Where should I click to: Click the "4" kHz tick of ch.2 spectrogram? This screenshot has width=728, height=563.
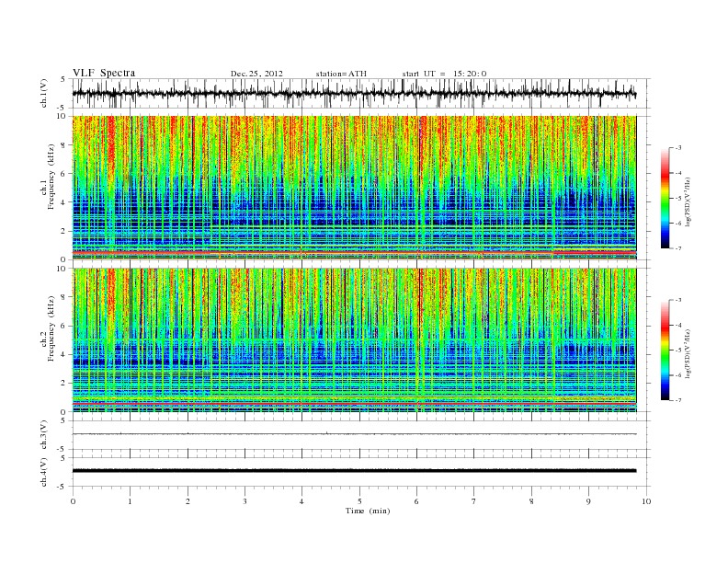click(x=64, y=354)
